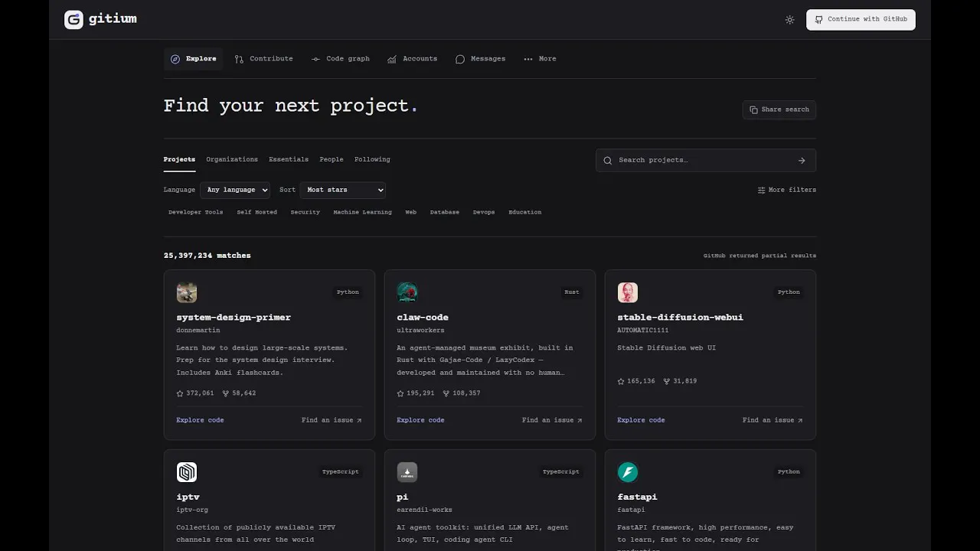Switch to Essentials sub-tab
This screenshot has width=980, height=551.
(x=289, y=159)
